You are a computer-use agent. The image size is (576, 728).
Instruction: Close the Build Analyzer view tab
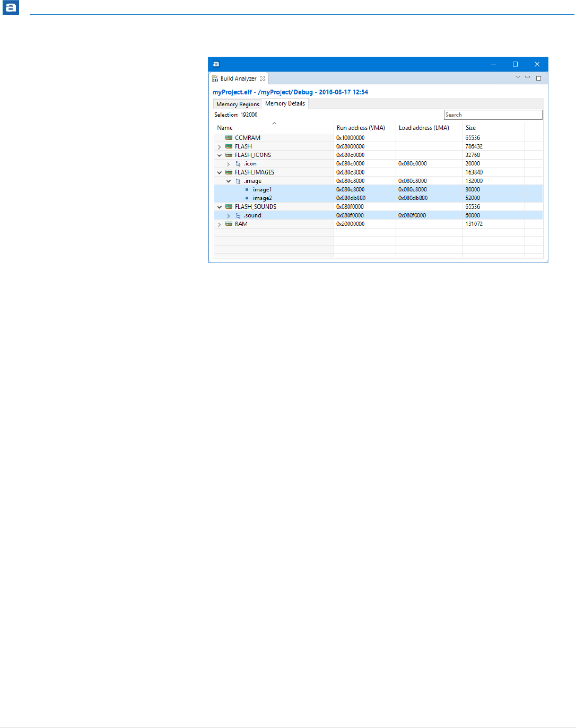pos(263,78)
